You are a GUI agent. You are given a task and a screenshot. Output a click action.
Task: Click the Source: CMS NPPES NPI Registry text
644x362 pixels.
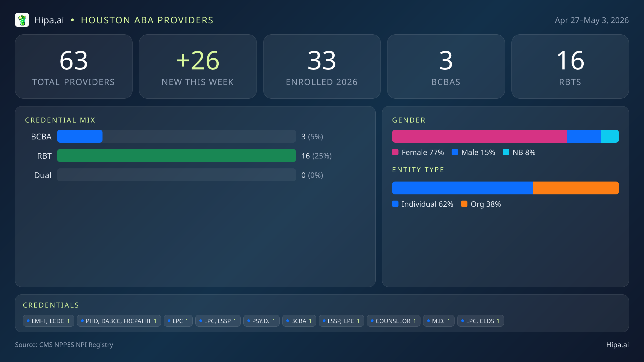(x=64, y=345)
